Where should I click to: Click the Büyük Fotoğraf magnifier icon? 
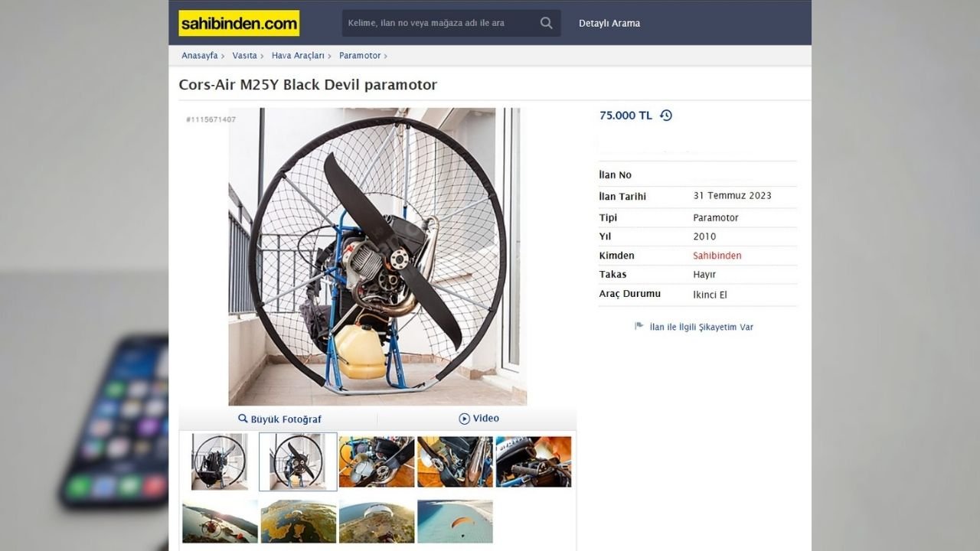coord(243,419)
